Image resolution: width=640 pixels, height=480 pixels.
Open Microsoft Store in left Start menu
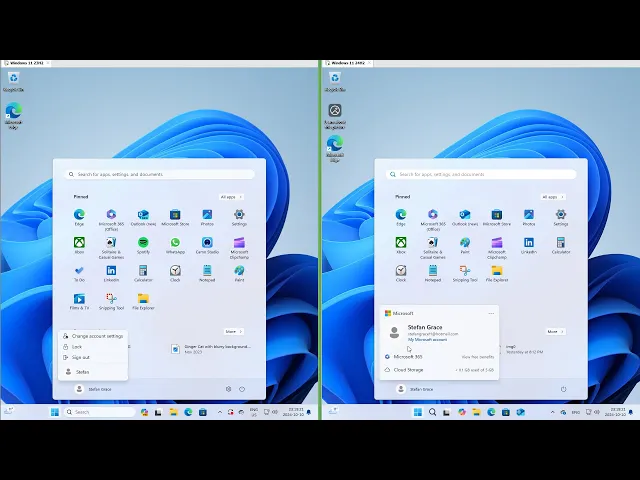coord(175,217)
